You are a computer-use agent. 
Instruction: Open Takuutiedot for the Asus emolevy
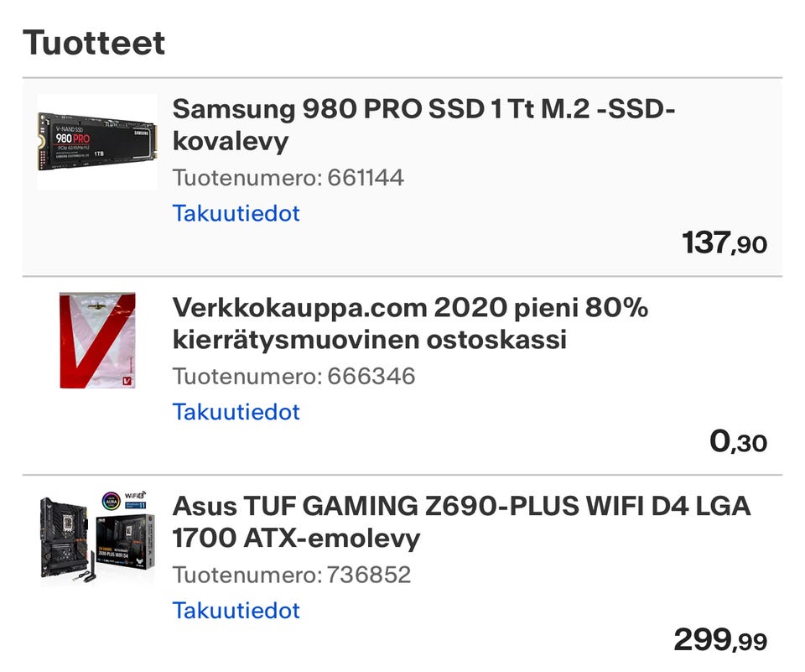coord(236,611)
